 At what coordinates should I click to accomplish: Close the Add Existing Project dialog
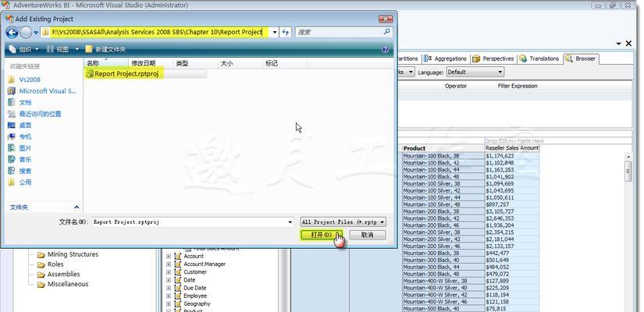386,19
